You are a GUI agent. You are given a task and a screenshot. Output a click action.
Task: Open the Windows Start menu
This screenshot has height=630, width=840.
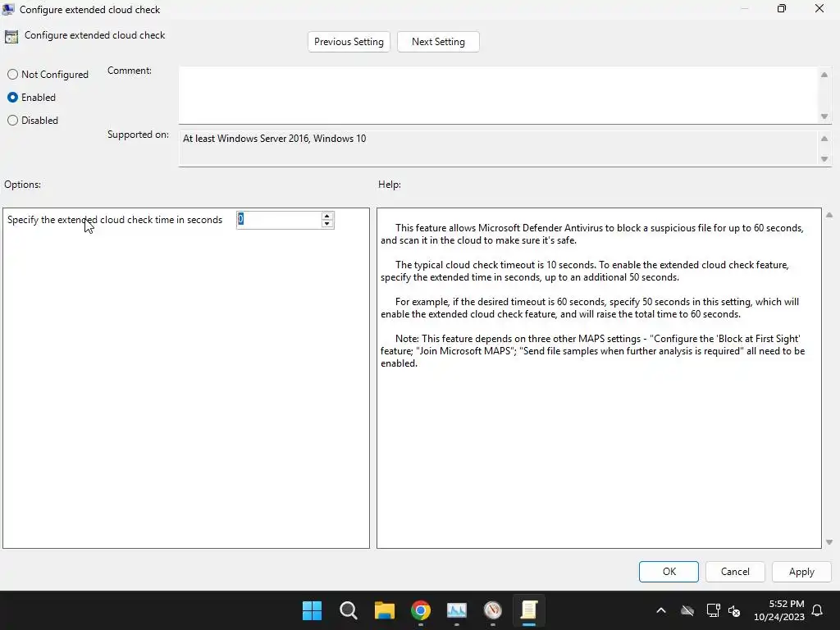click(312, 610)
